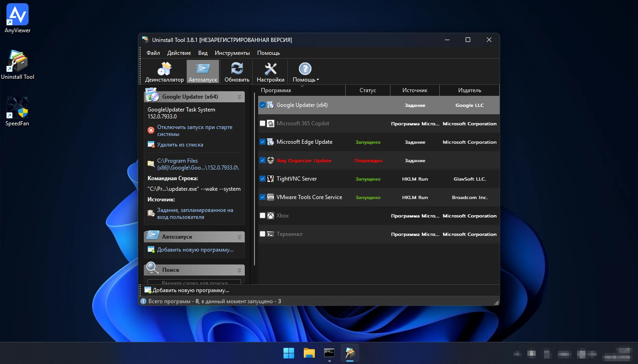This screenshot has width=638, height=364.
Task: Click Добавить новую программу link in sidebar
Action: click(x=195, y=250)
